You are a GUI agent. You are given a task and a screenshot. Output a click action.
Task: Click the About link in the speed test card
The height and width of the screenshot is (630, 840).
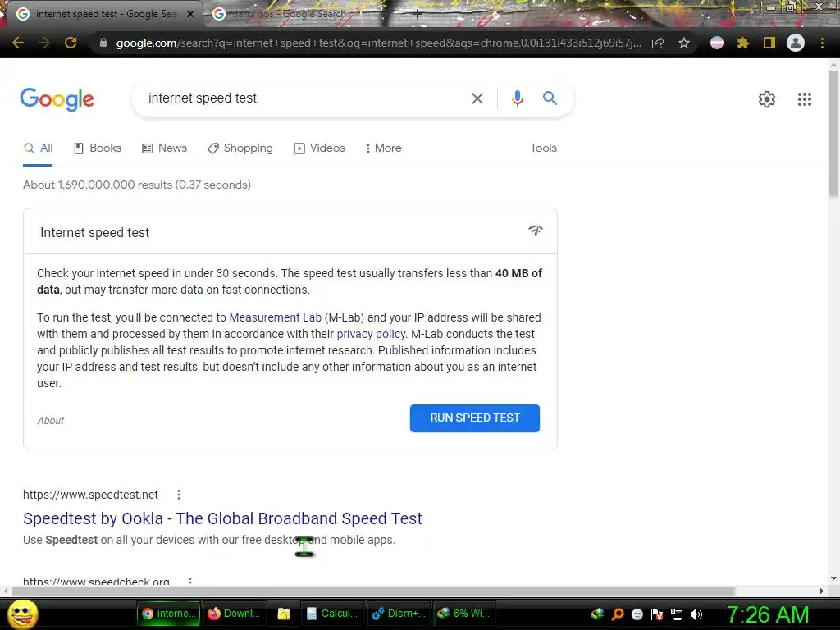(x=50, y=421)
